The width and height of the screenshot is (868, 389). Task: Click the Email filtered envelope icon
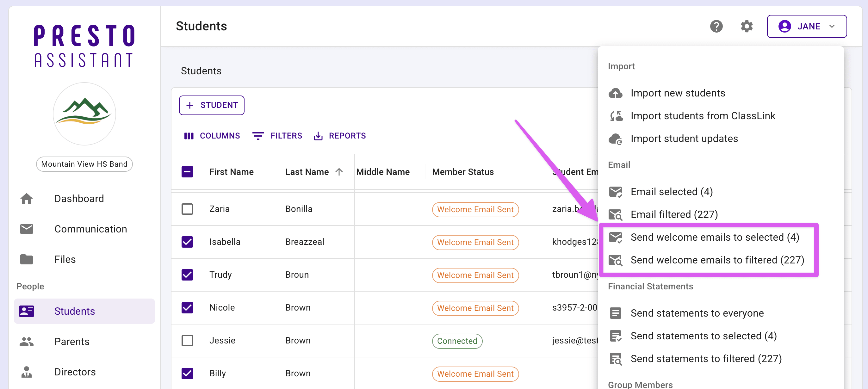coord(615,214)
